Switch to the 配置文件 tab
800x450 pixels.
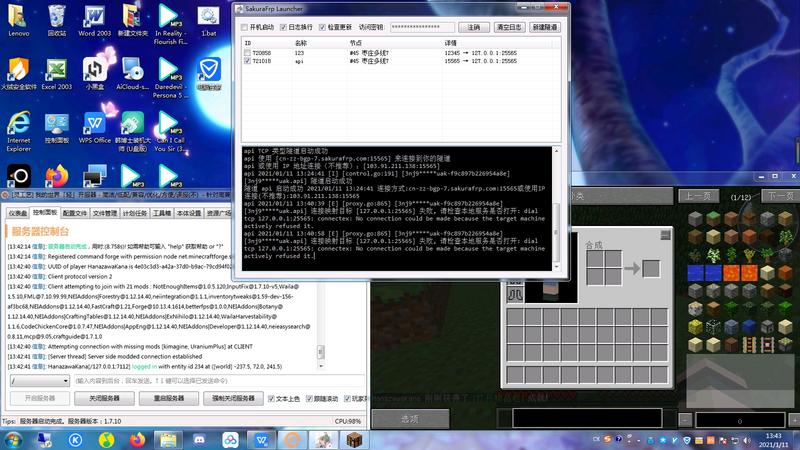coord(75,213)
